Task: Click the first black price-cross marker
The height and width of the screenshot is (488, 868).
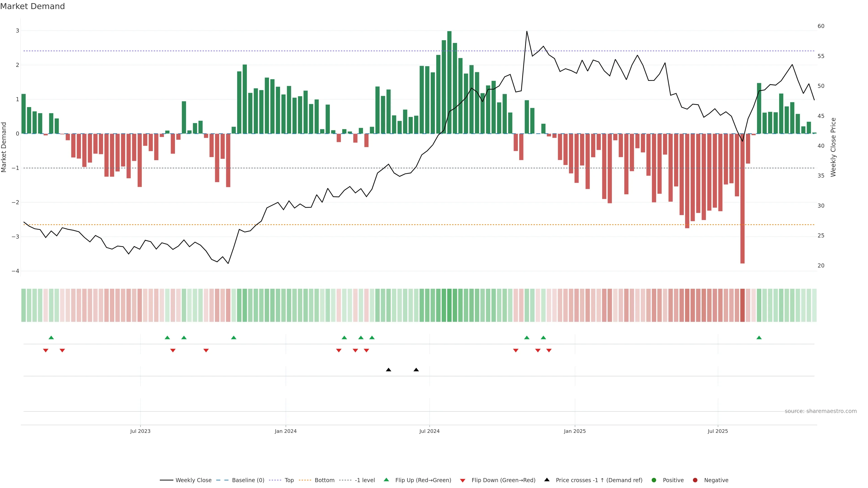Action: point(389,370)
